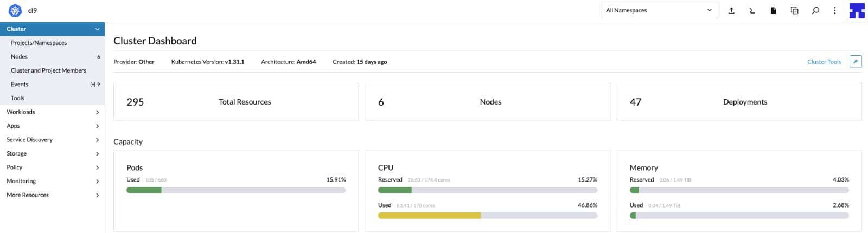
Task: Select Projects/Namespaces in the sidebar
Action: (x=39, y=43)
